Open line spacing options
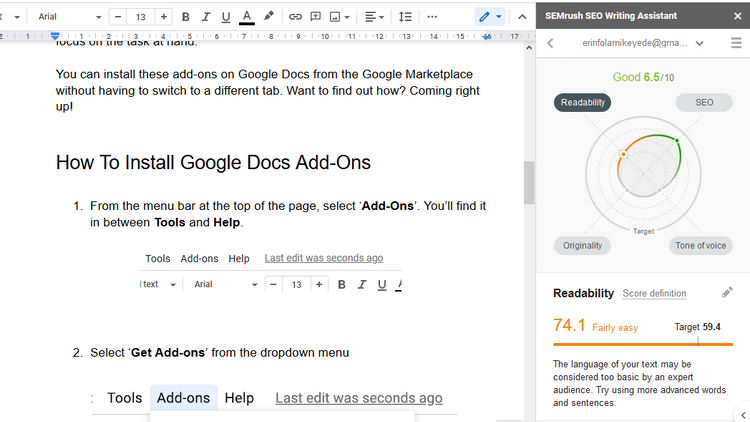750x422 pixels. pos(404,17)
